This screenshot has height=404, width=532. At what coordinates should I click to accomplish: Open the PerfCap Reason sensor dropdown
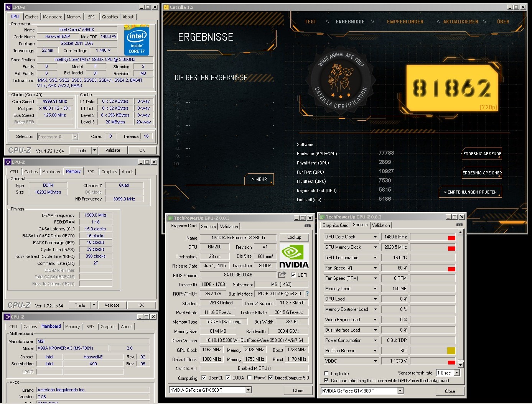click(x=375, y=351)
